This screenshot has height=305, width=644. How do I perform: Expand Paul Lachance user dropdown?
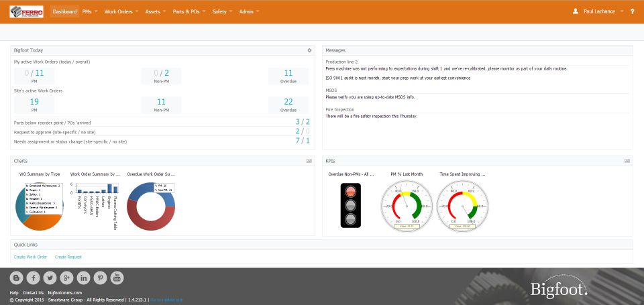point(603,11)
